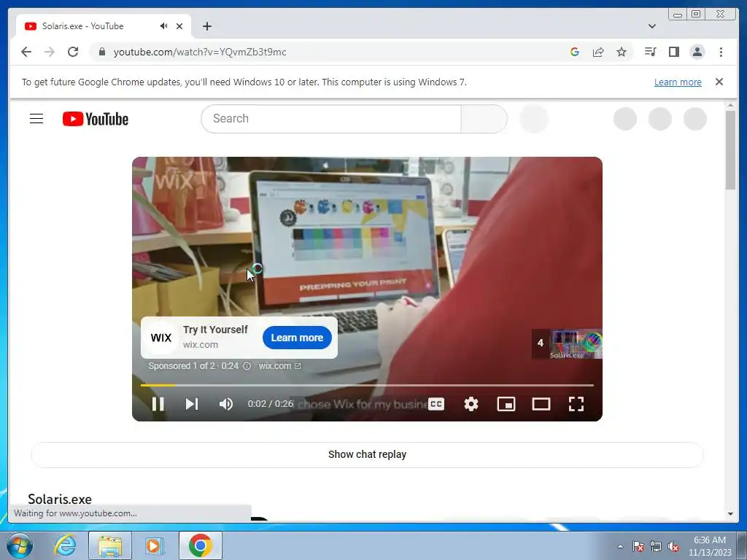Skip to next video with the next button

(x=192, y=404)
